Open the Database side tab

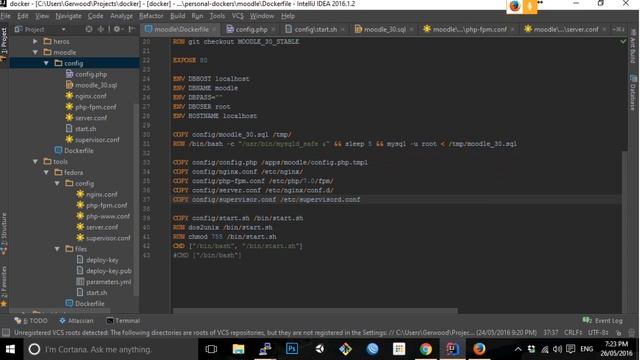coord(633,92)
